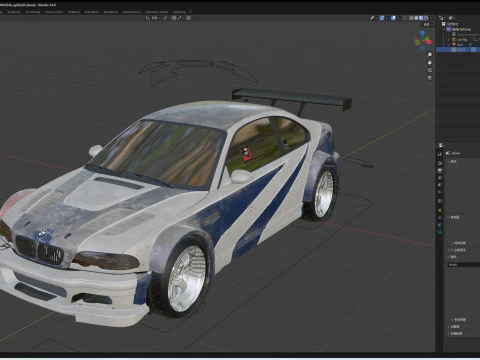480x360 pixels.
Task: Switch perspective/orthographic with the grid icon
Action: point(430,78)
